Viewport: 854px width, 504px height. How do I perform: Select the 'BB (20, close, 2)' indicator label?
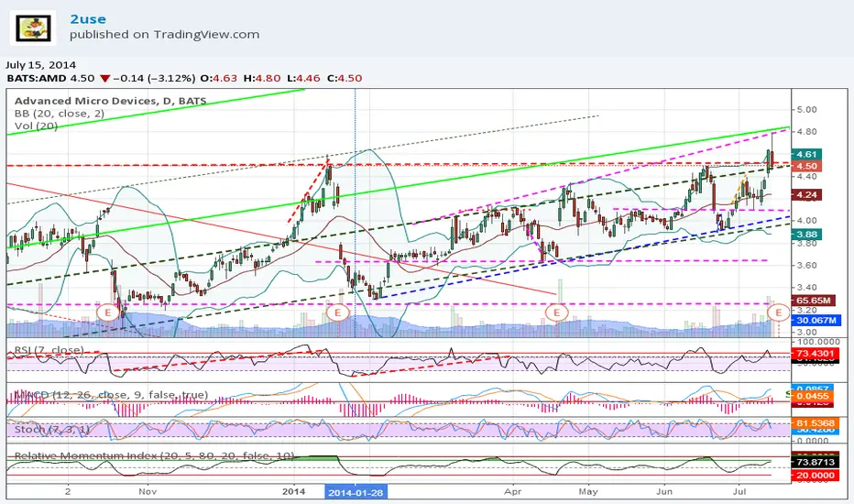click(x=60, y=114)
